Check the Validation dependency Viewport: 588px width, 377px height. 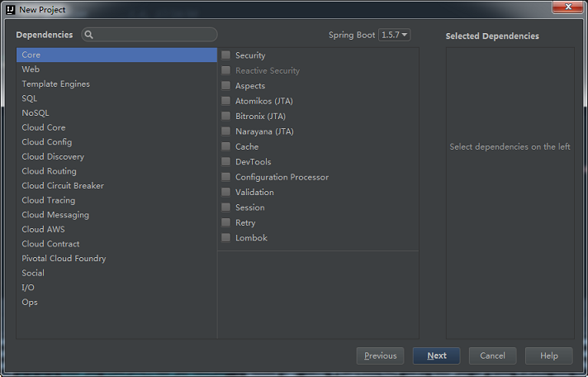point(225,192)
